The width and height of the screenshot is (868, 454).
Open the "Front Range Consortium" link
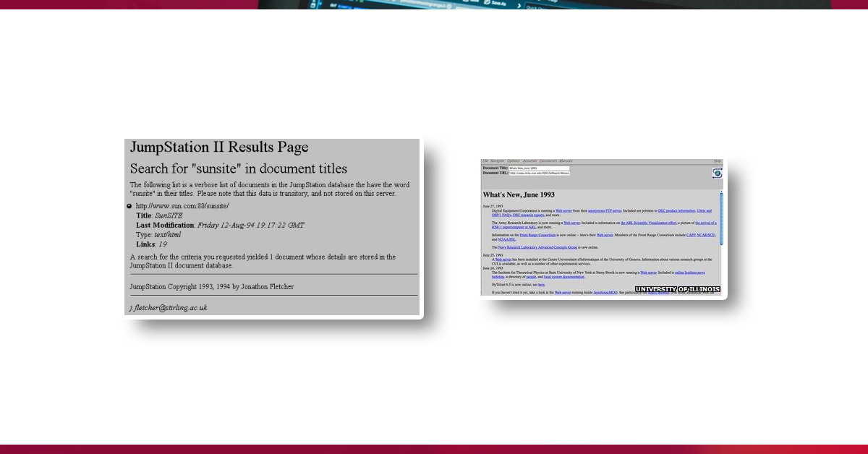[537, 235]
